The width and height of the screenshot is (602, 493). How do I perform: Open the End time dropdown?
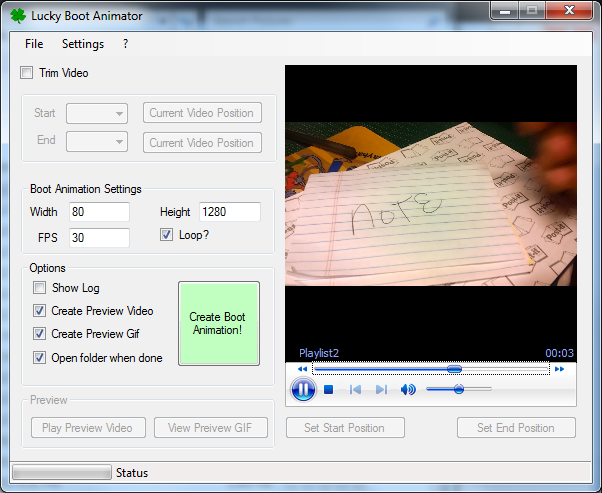pos(97,142)
